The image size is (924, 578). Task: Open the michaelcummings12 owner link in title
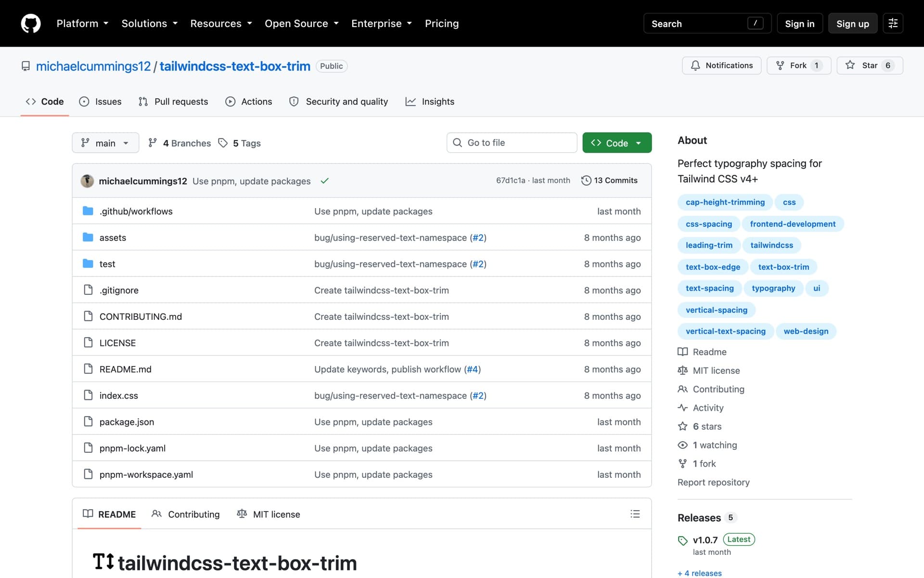coord(93,66)
